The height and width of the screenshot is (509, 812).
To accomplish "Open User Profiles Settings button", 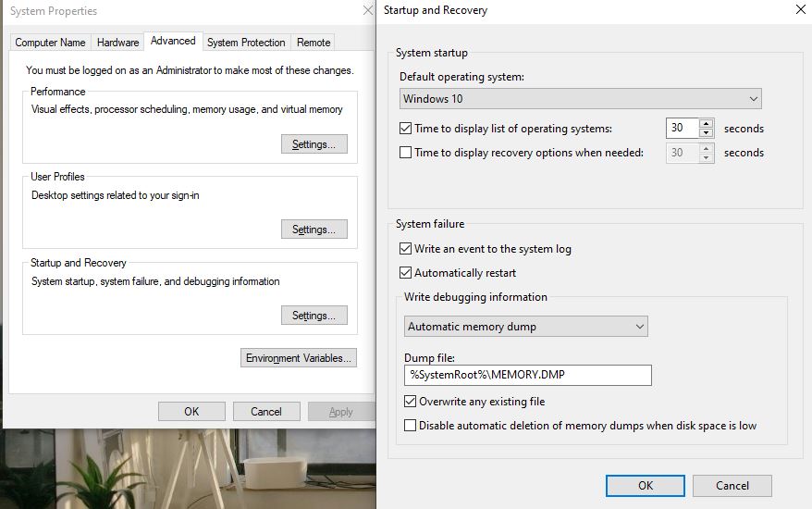I will pos(314,230).
